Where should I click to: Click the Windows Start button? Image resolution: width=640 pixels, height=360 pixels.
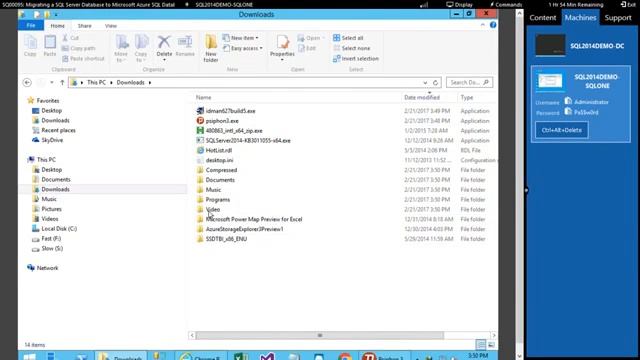[29, 357]
